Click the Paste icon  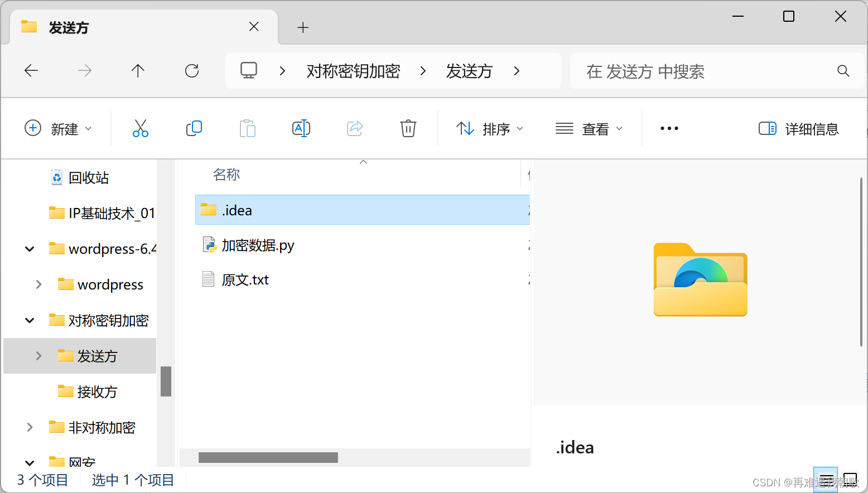248,128
